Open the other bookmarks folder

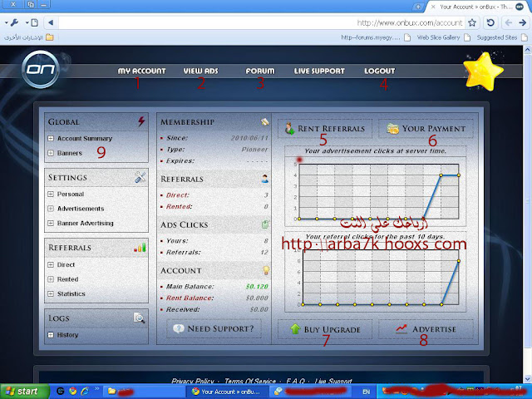(x=29, y=37)
